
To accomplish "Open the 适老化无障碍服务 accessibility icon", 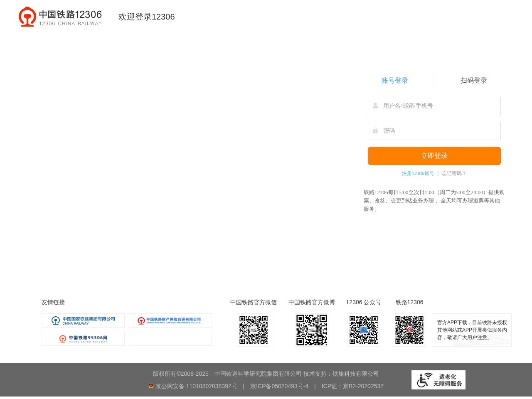I will tap(438, 380).
